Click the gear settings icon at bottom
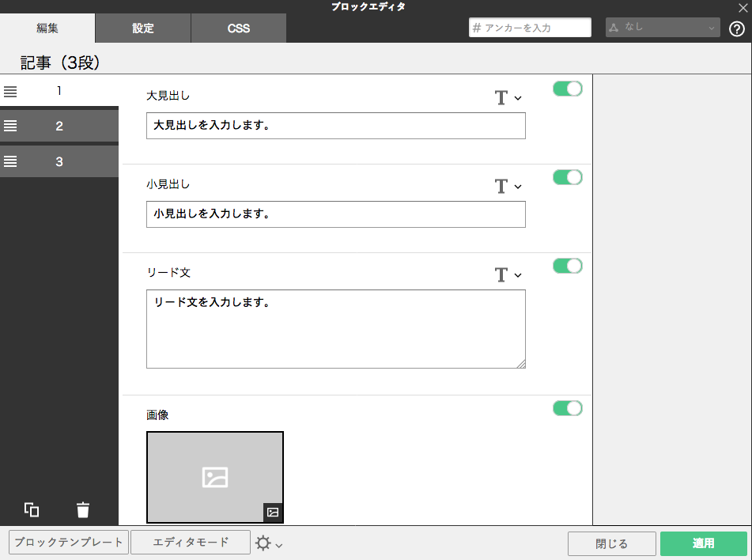This screenshot has width=752, height=560. (263, 543)
